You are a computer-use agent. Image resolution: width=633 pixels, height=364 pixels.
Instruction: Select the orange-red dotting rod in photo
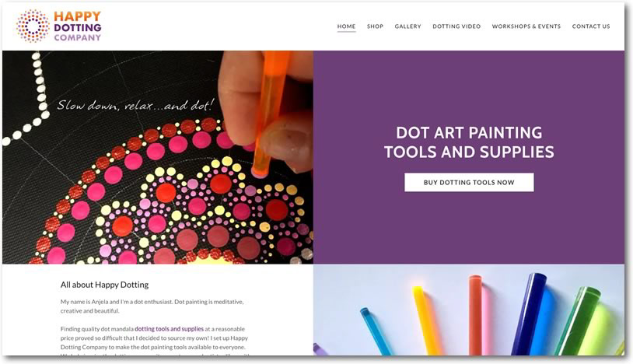pos(475,316)
